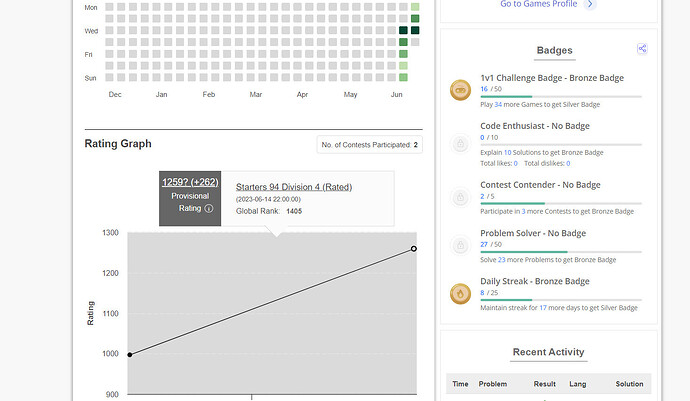Click 'Explain 10 Solutions to get Bronze Badge'
Viewport: 690px width, 401px height.
tap(542, 152)
